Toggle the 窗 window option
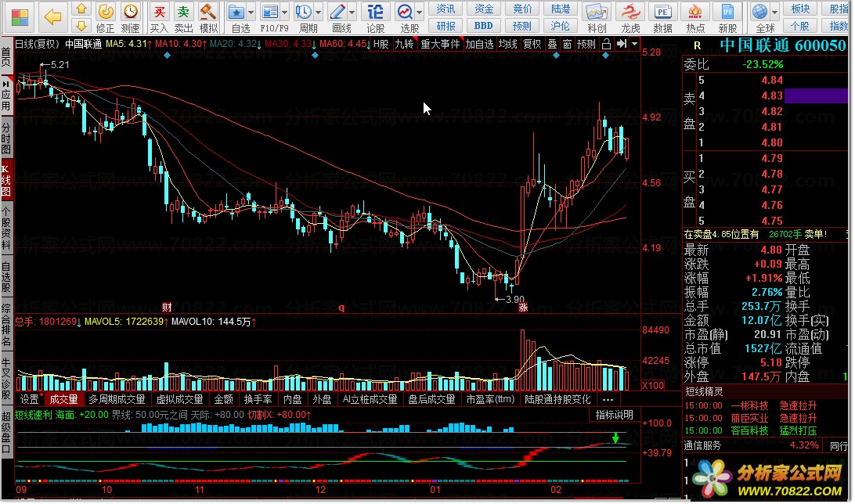Viewport: 855px width, 504px height. (567, 44)
